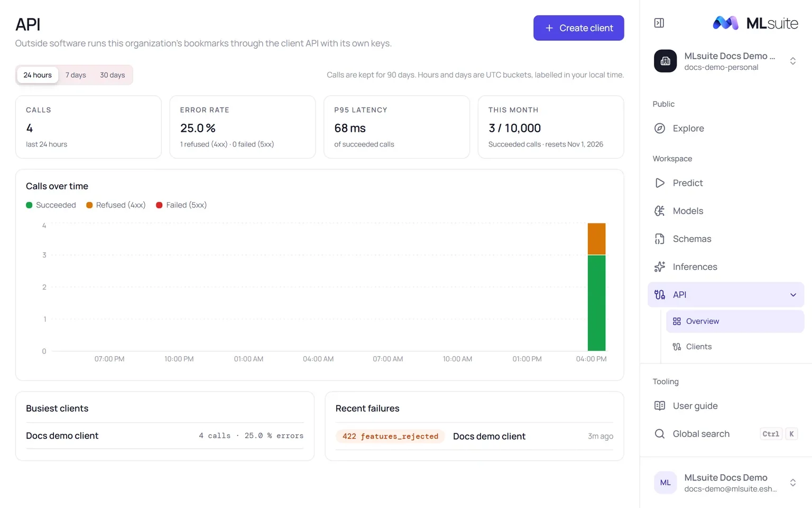Screen dimensions: 812x508
Task: Click the API sidebar icon
Action: click(x=660, y=295)
